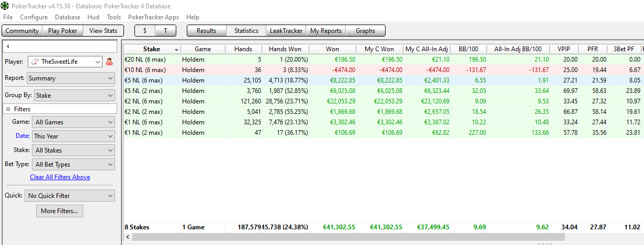Select the €2 NL (6 max) row
The width and height of the screenshot is (644, 245).
pos(383,101)
